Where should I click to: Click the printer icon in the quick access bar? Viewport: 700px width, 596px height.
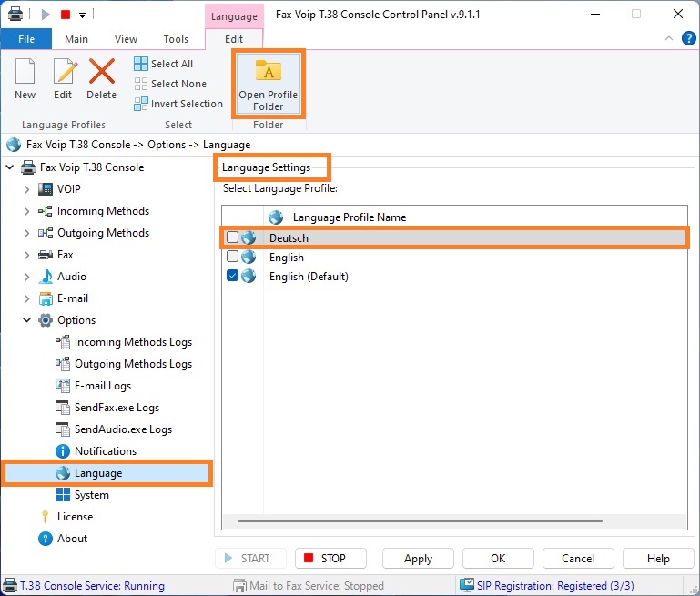[15, 14]
